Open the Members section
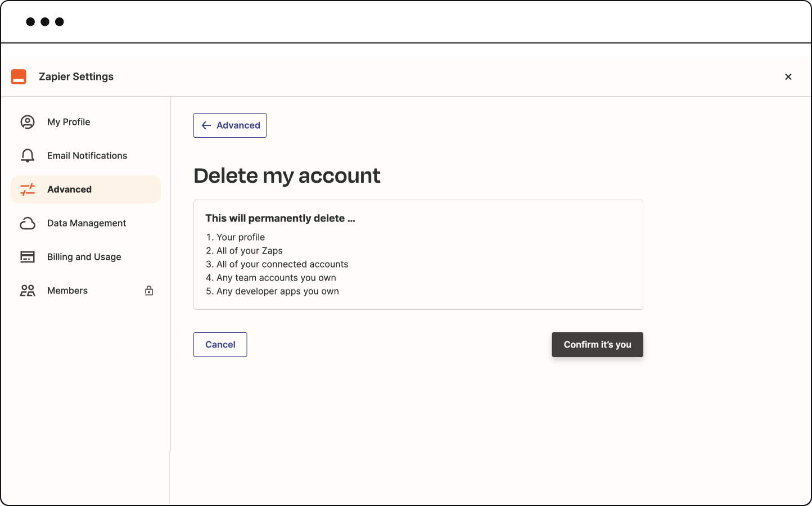This screenshot has height=506, width=812. 85,291
